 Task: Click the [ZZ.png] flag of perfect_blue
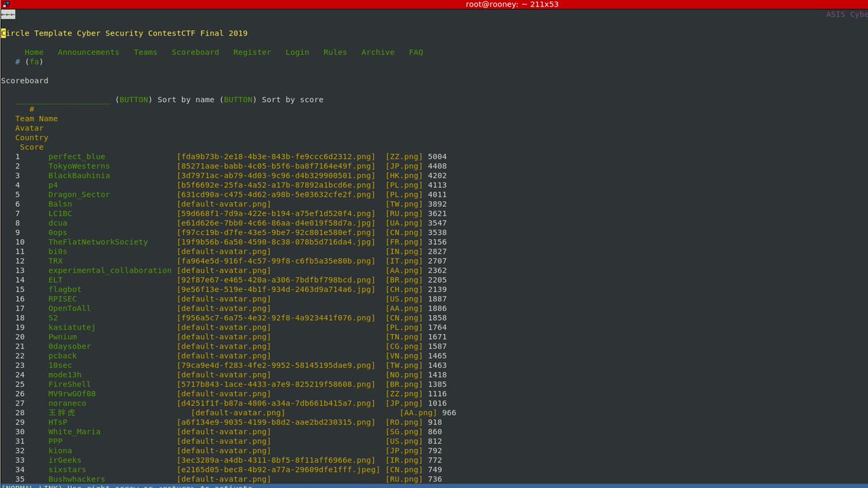pyautogui.click(x=404, y=156)
